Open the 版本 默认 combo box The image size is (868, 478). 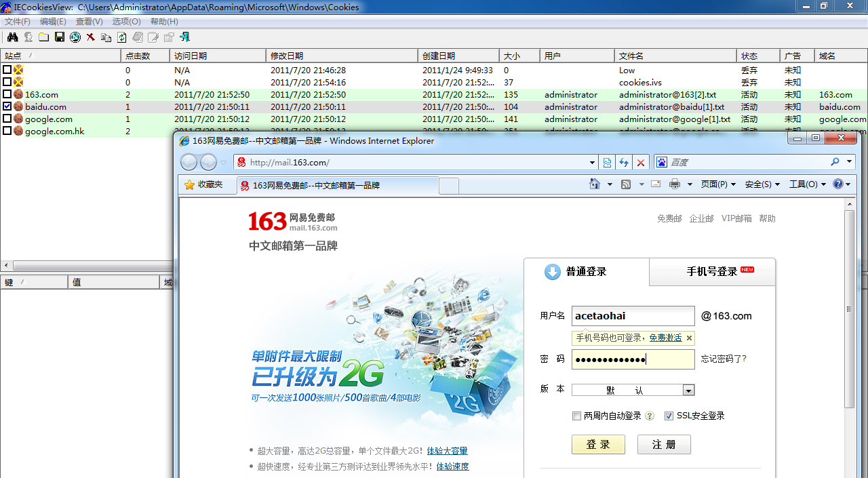click(633, 390)
